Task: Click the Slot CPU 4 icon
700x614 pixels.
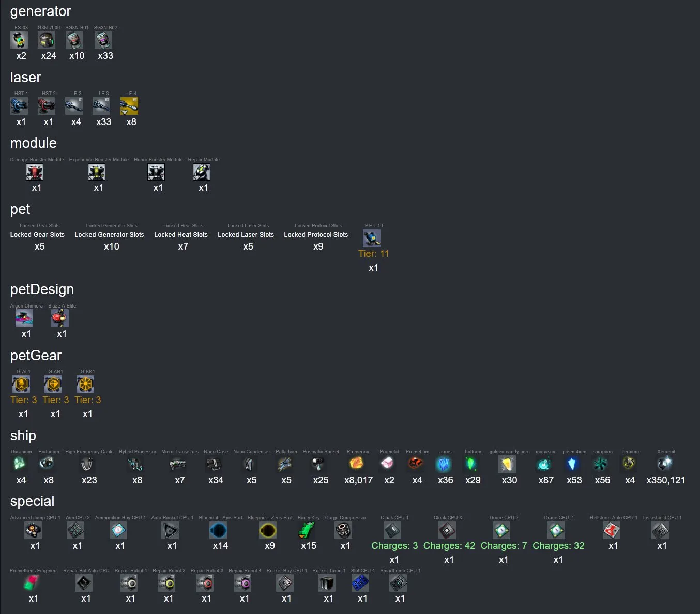Action: pyautogui.click(x=360, y=583)
